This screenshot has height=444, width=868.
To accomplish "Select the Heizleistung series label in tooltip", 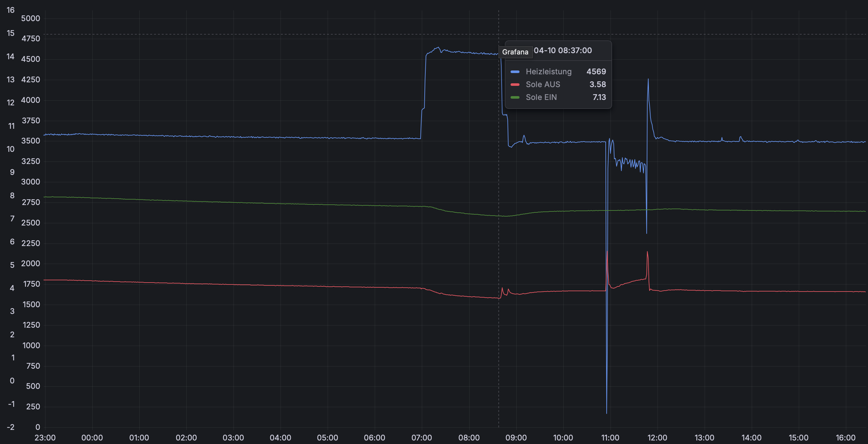I will 549,72.
